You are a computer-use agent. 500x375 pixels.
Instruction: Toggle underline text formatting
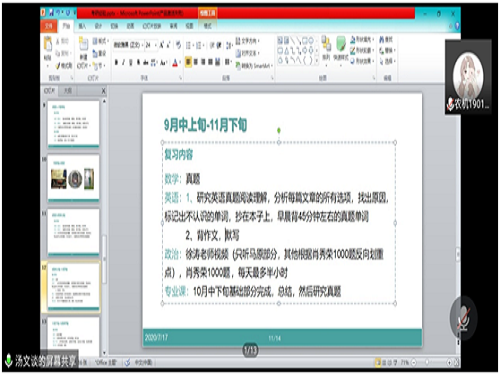[x=131, y=62]
